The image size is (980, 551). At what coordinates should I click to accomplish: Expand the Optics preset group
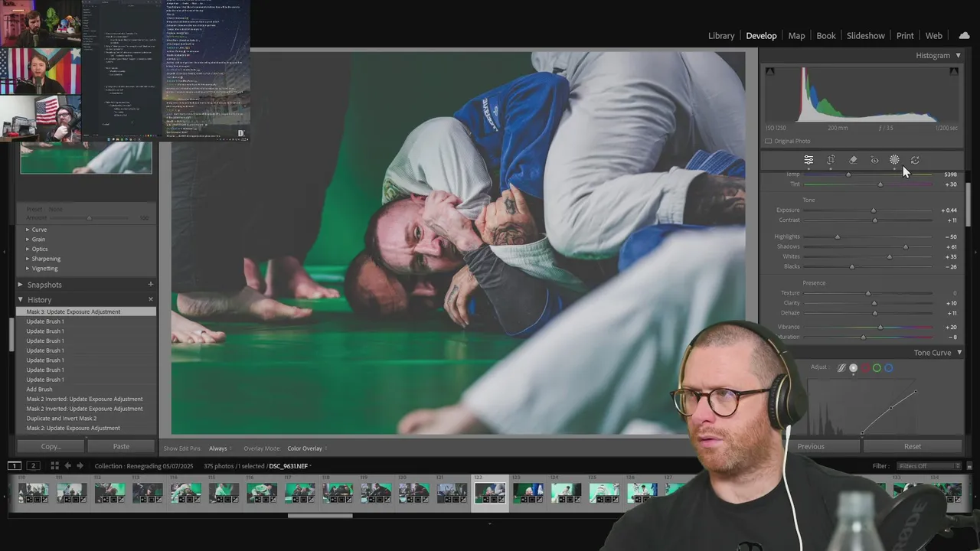pyautogui.click(x=28, y=249)
